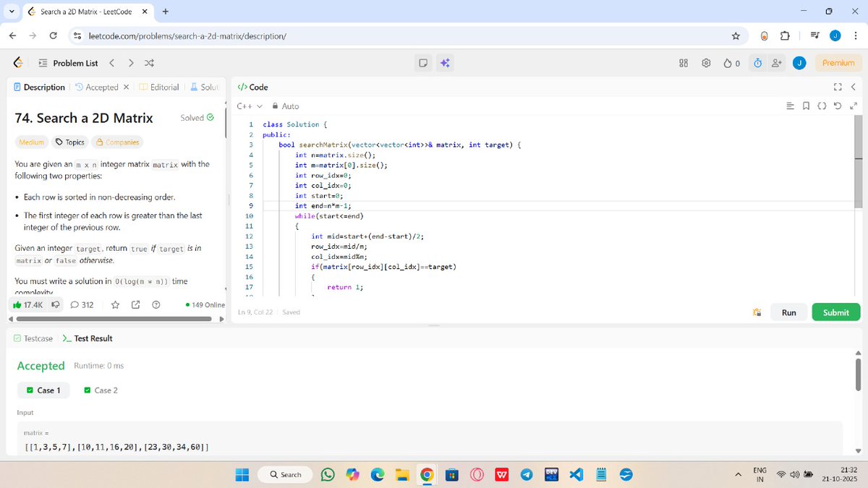Maximize the code panel fullscreen icon
This screenshot has width=868, height=488.
pos(838,87)
